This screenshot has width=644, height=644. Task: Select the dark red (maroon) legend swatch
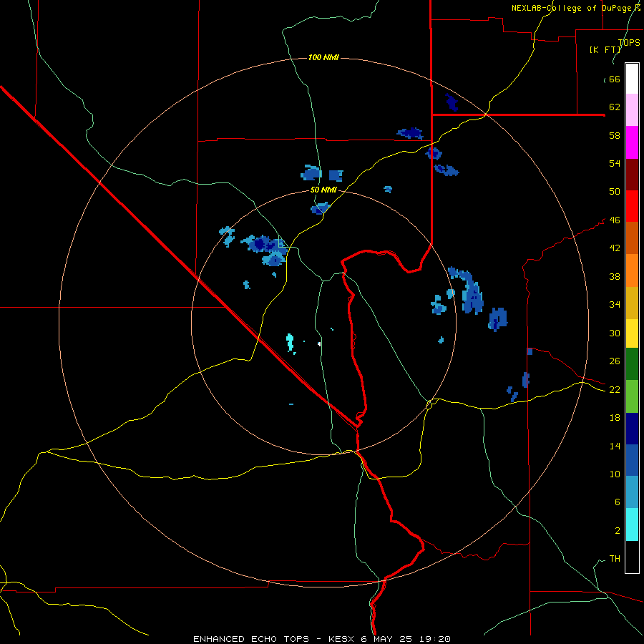point(632,175)
